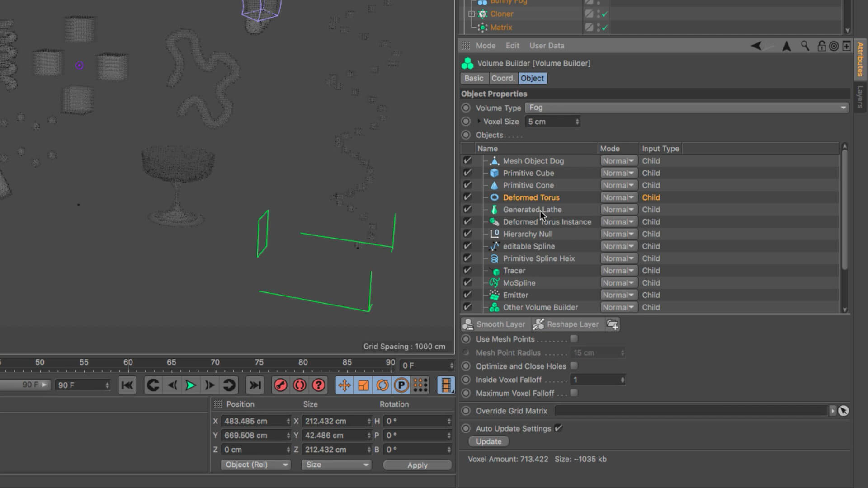Disable Auto Update Settings checkbox
This screenshot has width=868, height=488.
tap(559, 428)
